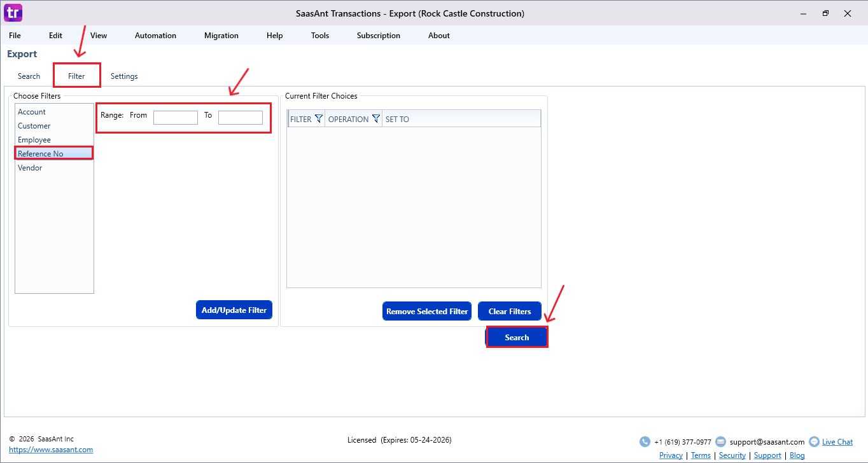This screenshot has width=868, height=463.
Task: Open the Help menu
Action: 275,36
